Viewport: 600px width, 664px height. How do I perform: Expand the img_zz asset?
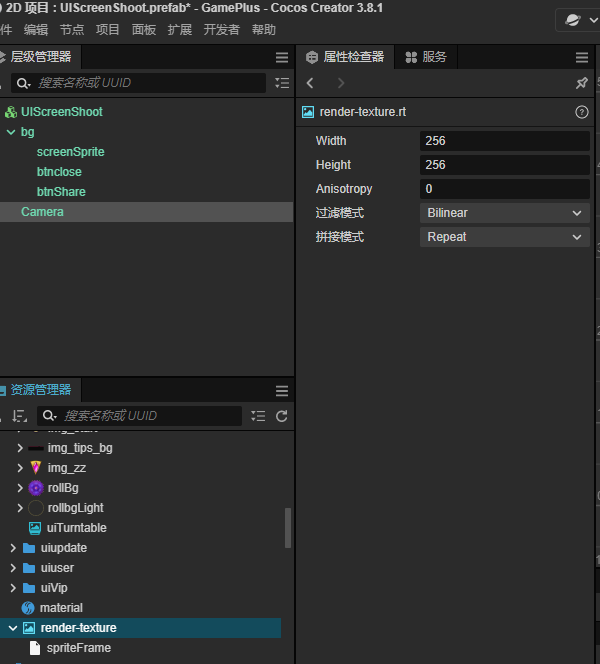tap(20, 468)
